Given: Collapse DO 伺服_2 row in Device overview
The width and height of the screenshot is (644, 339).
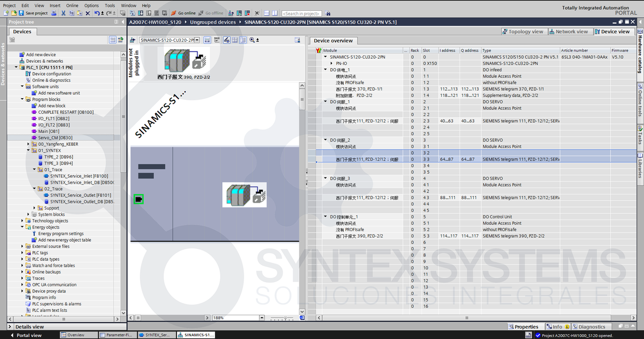Looking at the screenshot, I should (325, 140).
